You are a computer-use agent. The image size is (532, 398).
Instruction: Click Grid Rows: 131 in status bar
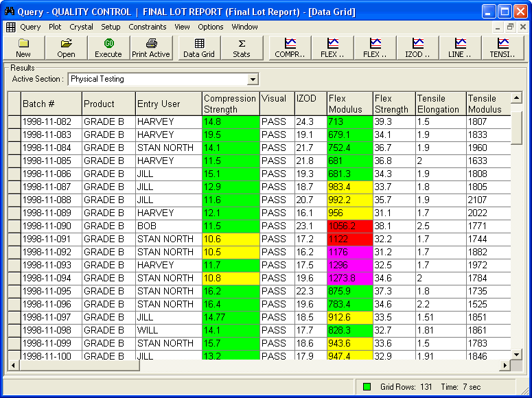pos(406,387)
